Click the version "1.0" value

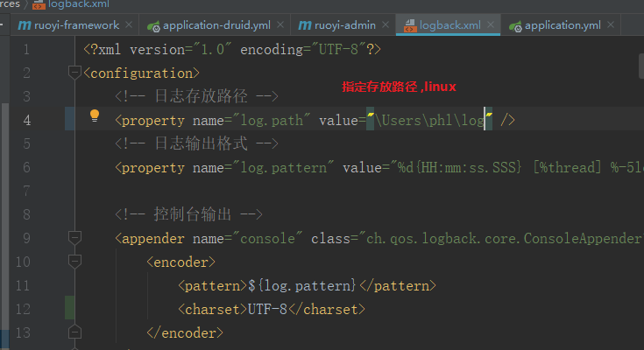212,50
